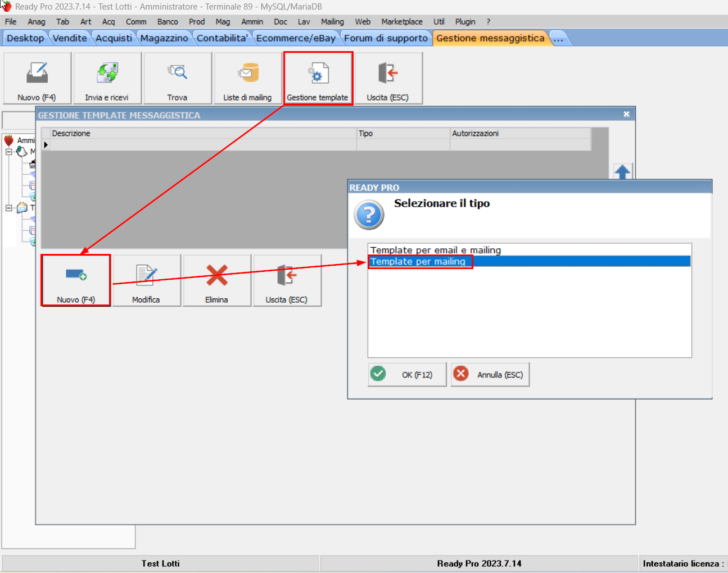
Task: Switch to the Forum di supporto tab
Action: [386, 38]
